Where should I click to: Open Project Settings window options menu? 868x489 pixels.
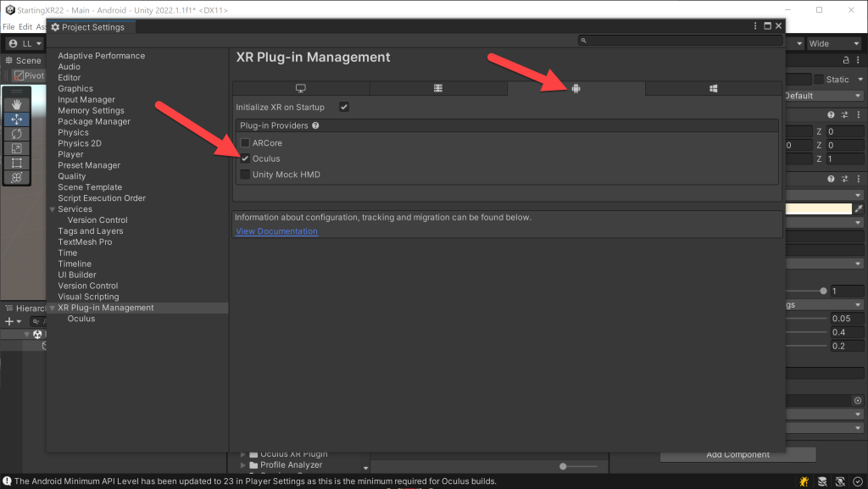coord(755,26)
